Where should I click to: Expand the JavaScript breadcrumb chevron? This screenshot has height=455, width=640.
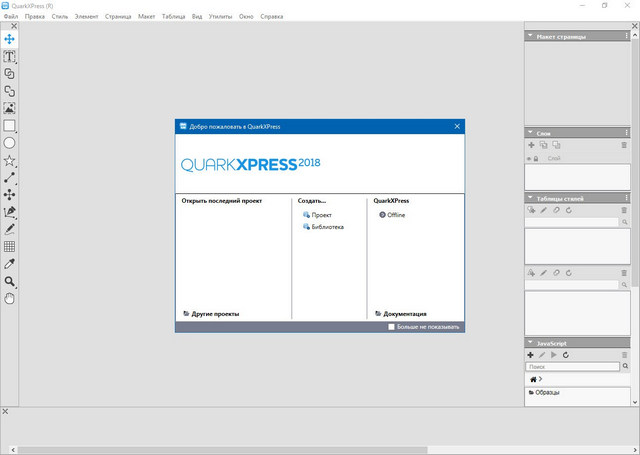pyautogui.click(x=540, y=379)
